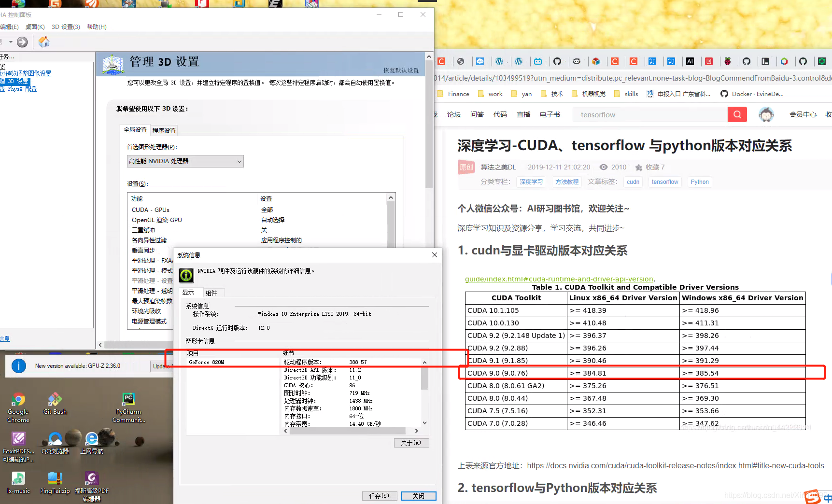Viewport: 832px width, 504px height.
Task: Open the 编辑(E) menu
Action: click(9, 27)
